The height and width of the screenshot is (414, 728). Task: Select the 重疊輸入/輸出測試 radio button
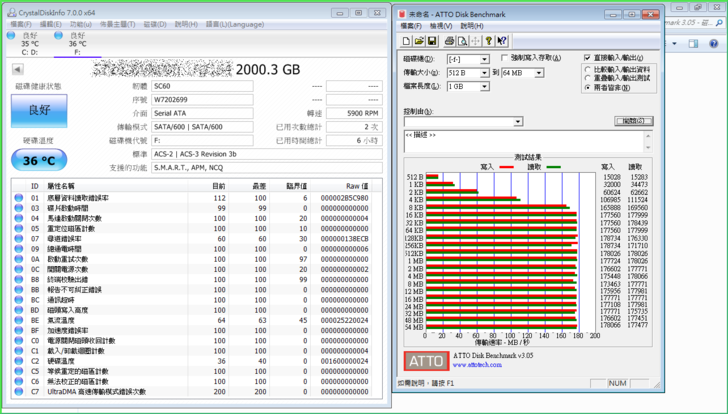pyautogui.click(x=588, y=78)
